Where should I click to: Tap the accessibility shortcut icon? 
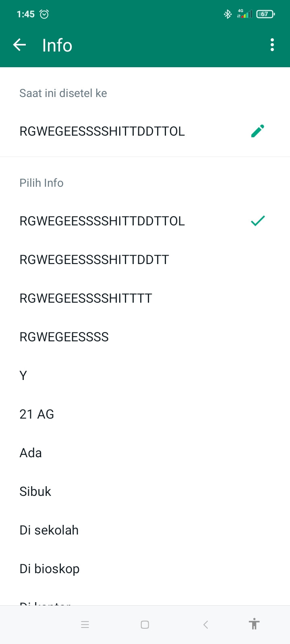[x=254, y=624]
